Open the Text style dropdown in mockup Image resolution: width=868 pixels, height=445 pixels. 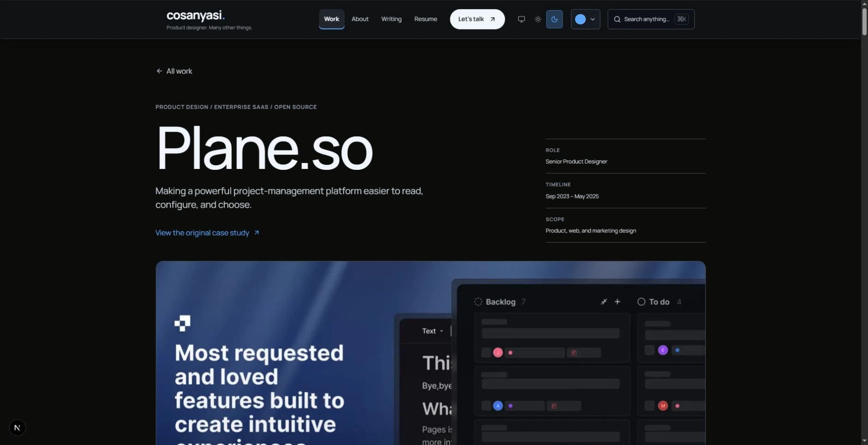click(x=432, y=331)
